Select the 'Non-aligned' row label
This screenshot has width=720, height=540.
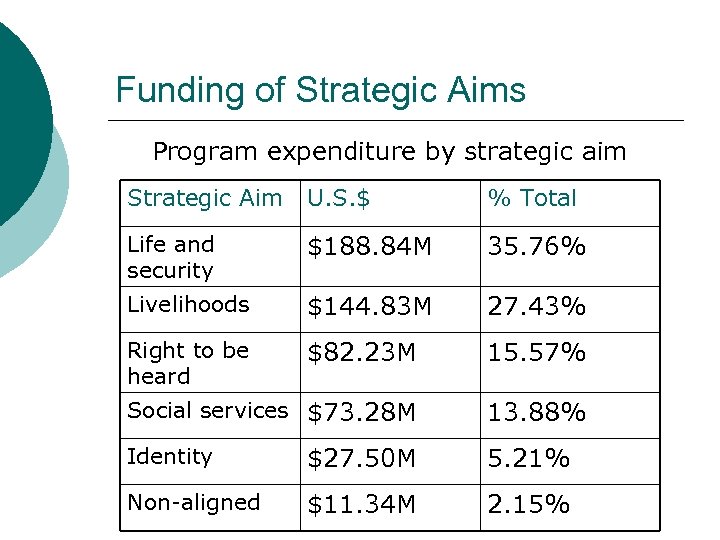(x=194, y=503)
